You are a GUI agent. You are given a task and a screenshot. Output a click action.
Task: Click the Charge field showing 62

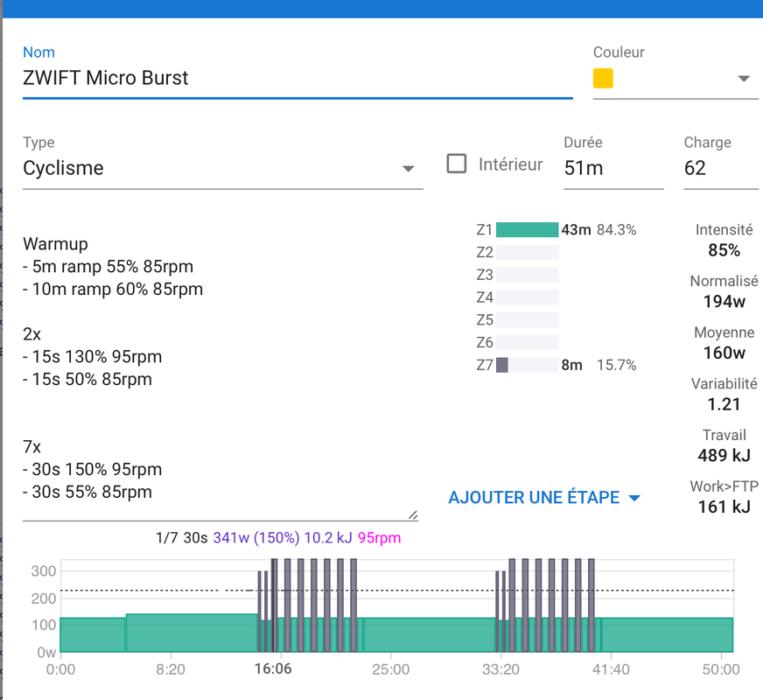[721, 168]
